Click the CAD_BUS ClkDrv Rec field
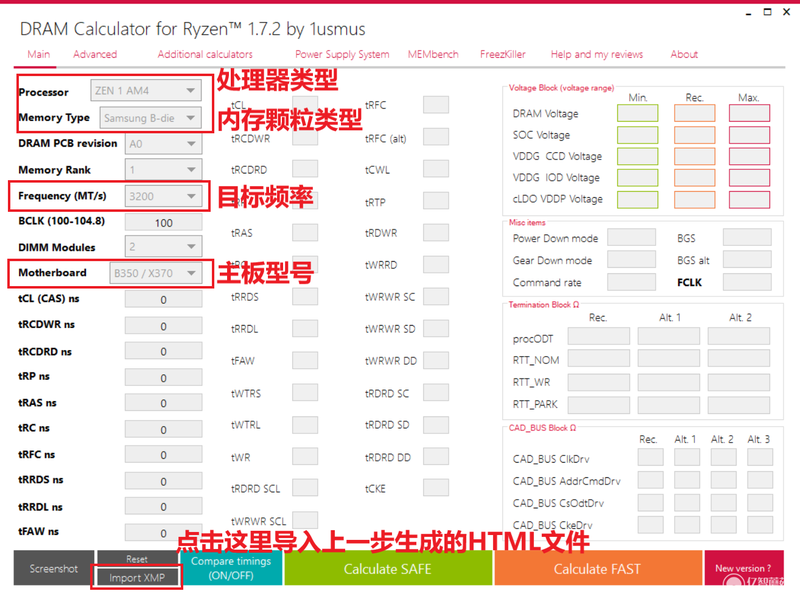Screen dimensions: 800x602 (x=651, y=457)
